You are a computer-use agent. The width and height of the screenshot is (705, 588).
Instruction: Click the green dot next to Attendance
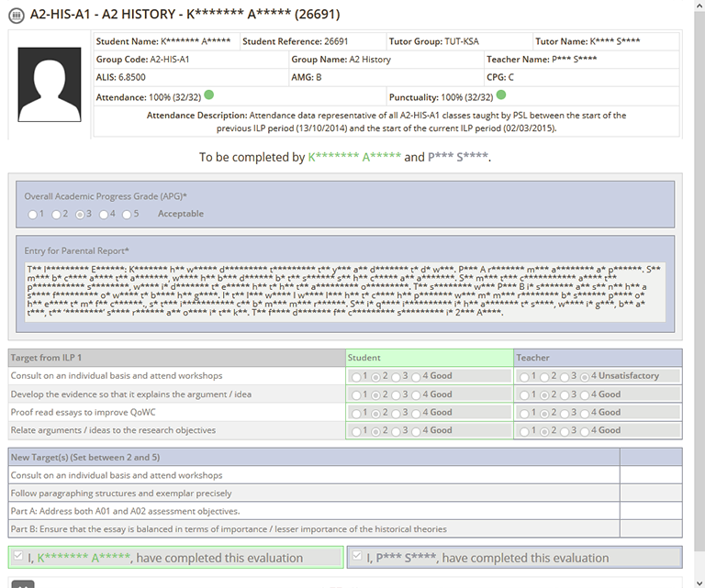(x=209, y=94)
